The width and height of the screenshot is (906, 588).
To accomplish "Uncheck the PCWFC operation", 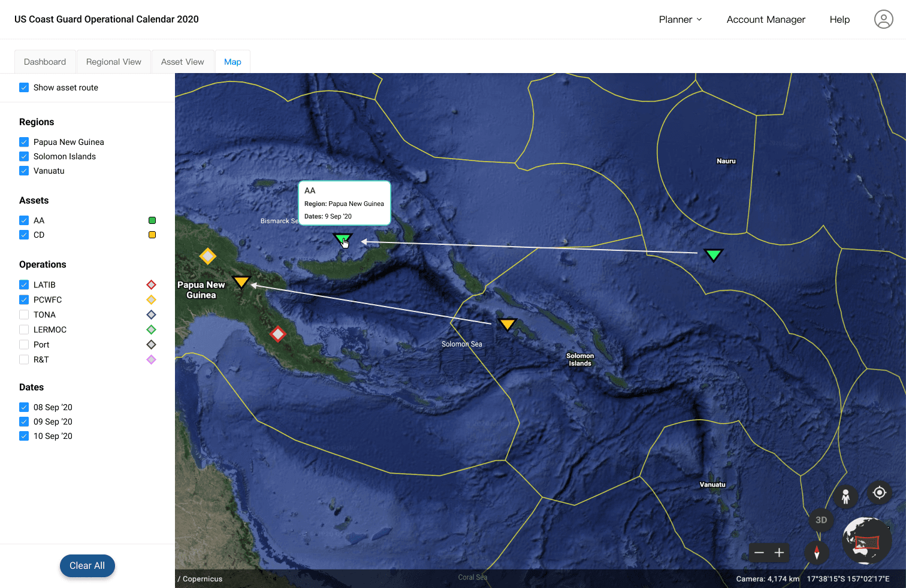I will (x=24, y=299).
